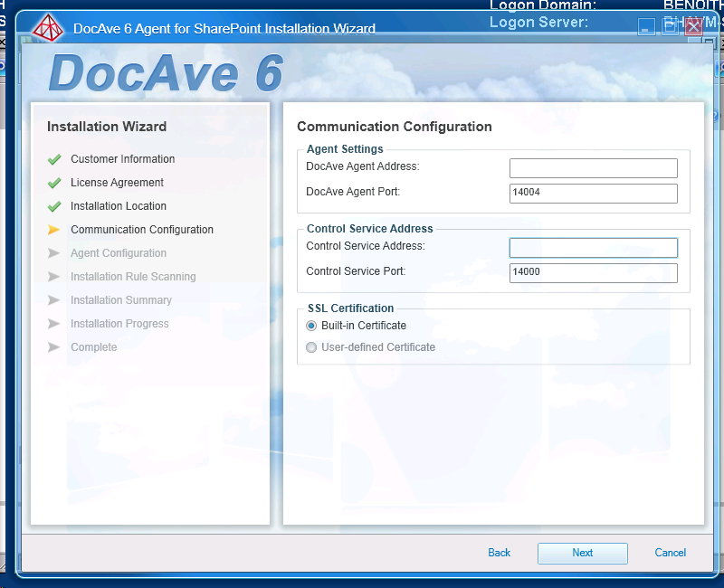Screen dimensions: 724x588
Task: Select the Installation Progress step label
Action: pyautogui.click(x=119, y=324)
